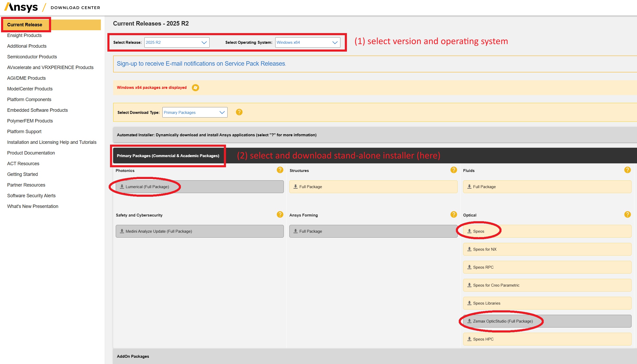The height and width of the screenshot is (364, 637).
Task: Open Software Security Alerts in sidebar
Action: click(31, 196)
